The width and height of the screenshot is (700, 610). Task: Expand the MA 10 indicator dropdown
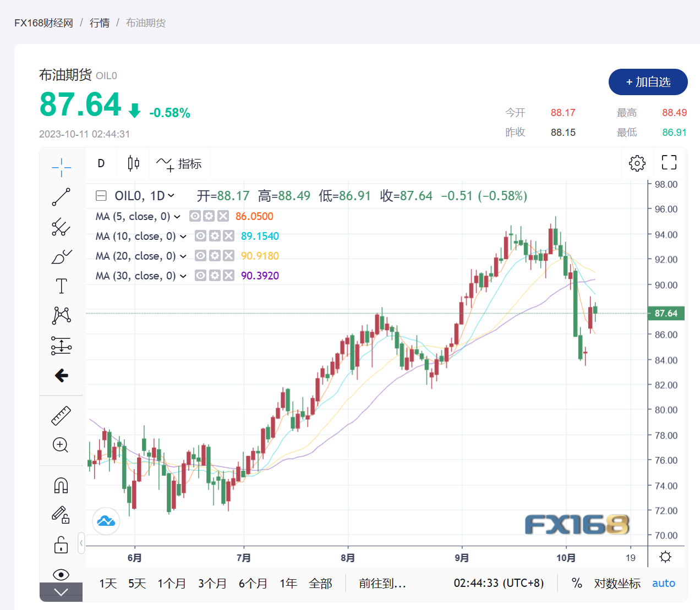coord(183,237)
